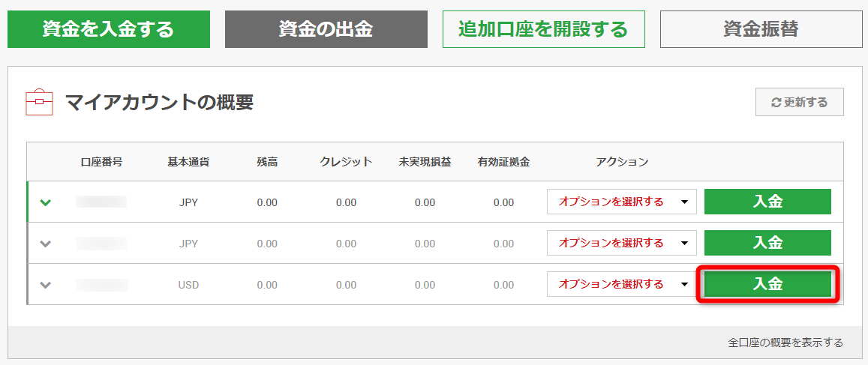Screen dimensions: 868x365
Task: Open the 資金振替 transfer button
Action: click(761, 29)
